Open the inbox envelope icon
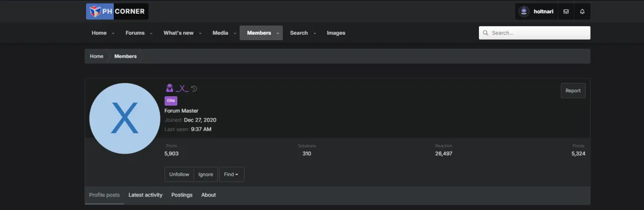This screenshot has height=210, width=644. pyautogui.click(x=566, y=12)
